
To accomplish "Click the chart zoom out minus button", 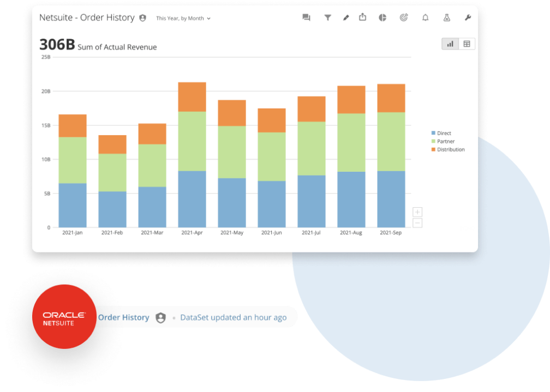I will coord(417,222).
